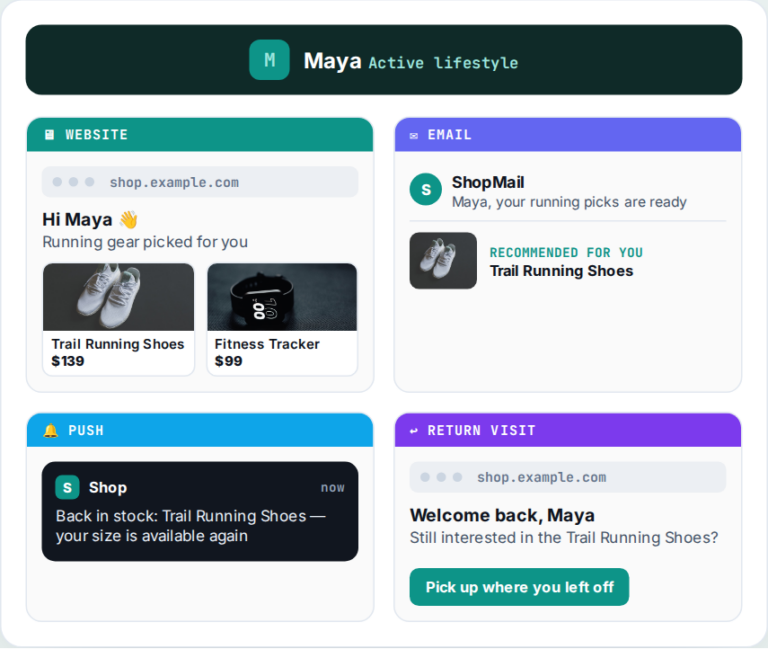768x649 pixels.
Task: Click the $139 price
Action: point(68,361)
